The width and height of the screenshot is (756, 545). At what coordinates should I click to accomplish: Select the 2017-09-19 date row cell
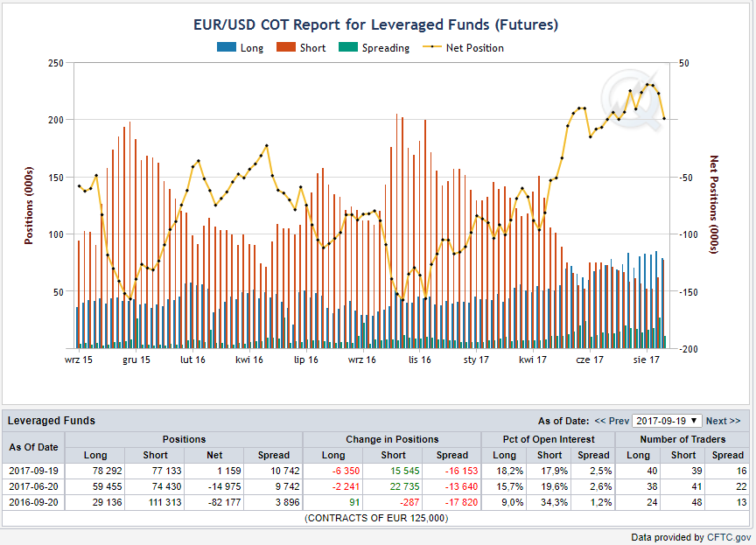point(33,471)
